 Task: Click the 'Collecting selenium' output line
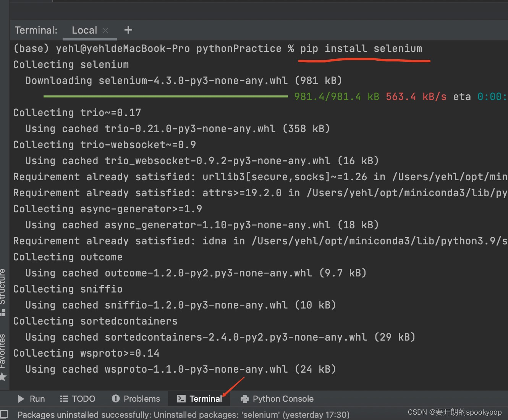pos(71,65)
